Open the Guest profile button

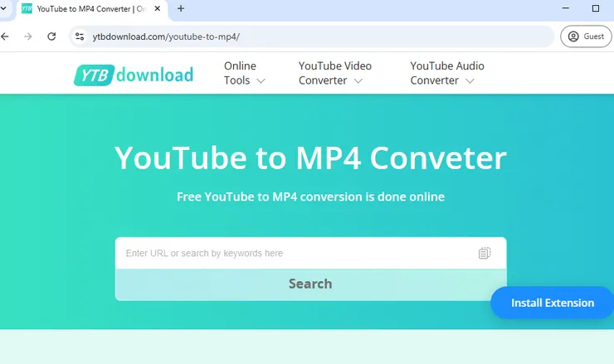(x=586, y=36)
